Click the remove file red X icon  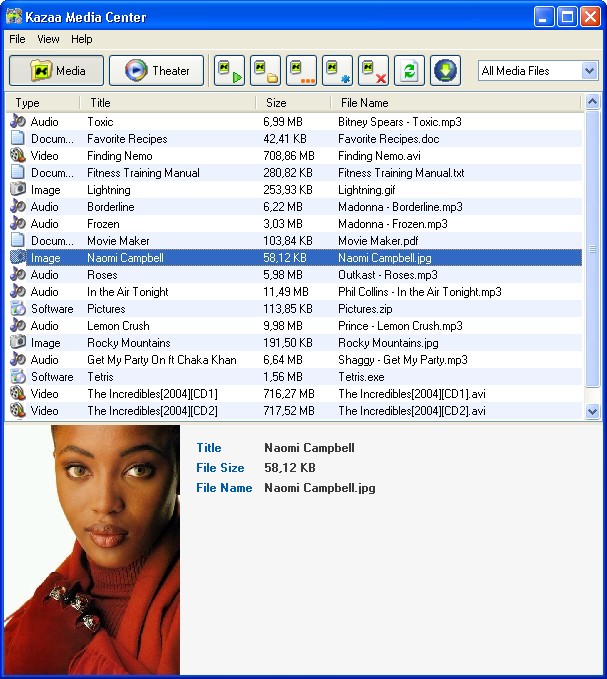click(373, 71)
